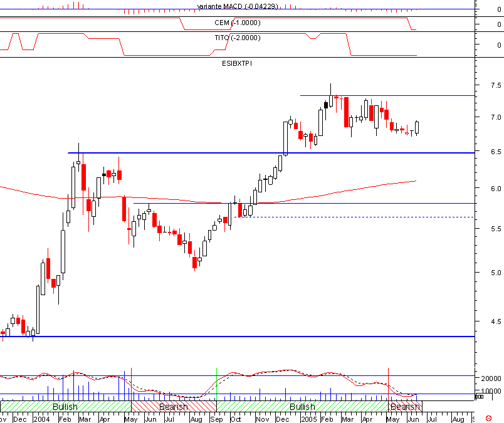Image resolution: width=504 pixels, height=423 pixels.
Task: Click the 4.5 price axis value
Action: (496, 321)
